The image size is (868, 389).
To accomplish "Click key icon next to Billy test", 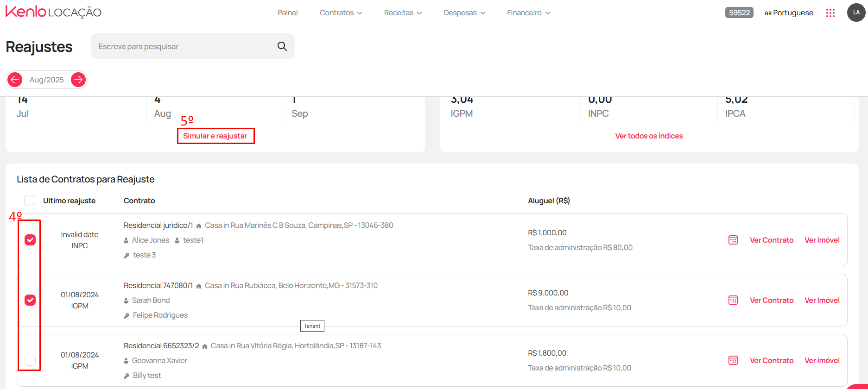I will (x=127, y=376).
